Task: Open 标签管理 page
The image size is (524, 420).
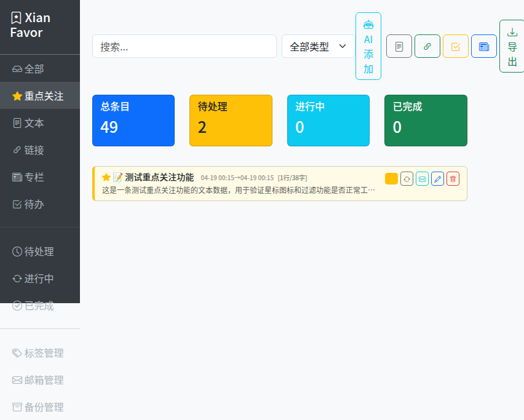Action: [x=40, y=353]
